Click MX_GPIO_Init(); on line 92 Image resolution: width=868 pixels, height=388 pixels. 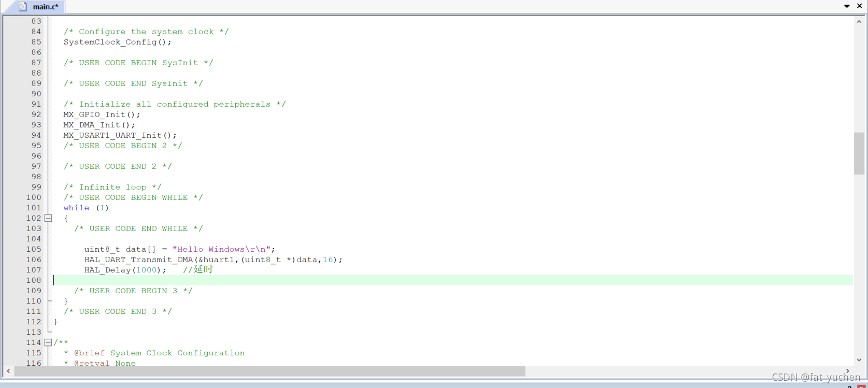click(102, 114)
